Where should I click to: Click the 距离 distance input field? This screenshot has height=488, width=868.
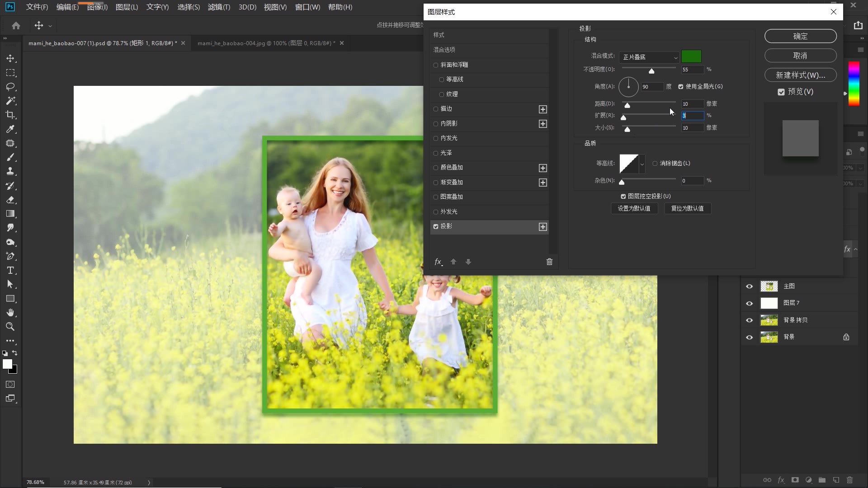(692, 104)
